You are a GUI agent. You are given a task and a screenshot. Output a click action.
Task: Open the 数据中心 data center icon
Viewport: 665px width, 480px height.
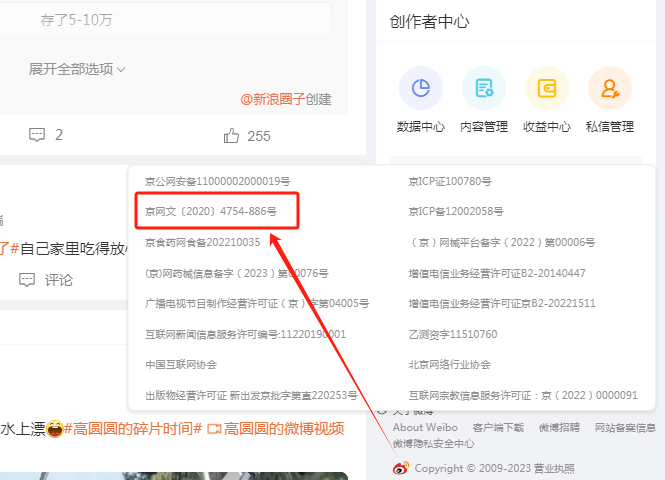tap(421, 88)
